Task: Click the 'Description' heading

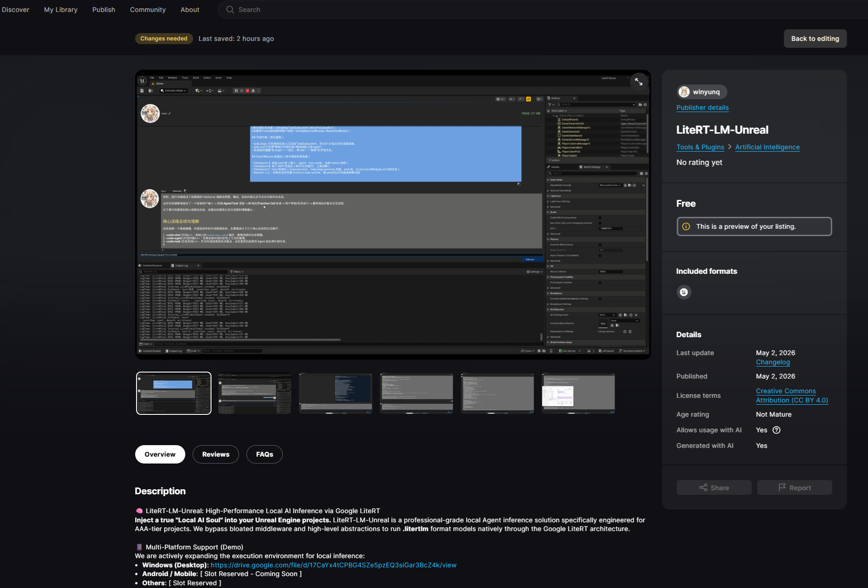Action: 160,491
